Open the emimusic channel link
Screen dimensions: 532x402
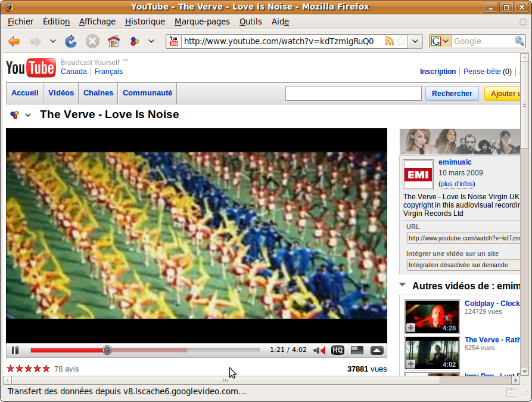pos(455,162)
